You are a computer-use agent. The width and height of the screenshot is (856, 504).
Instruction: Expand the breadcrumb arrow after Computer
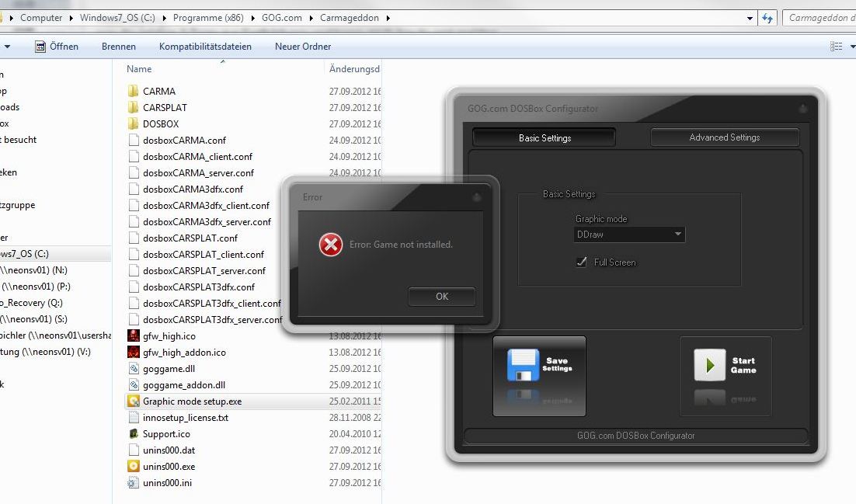pyautogui.click(x=71, y=18)
